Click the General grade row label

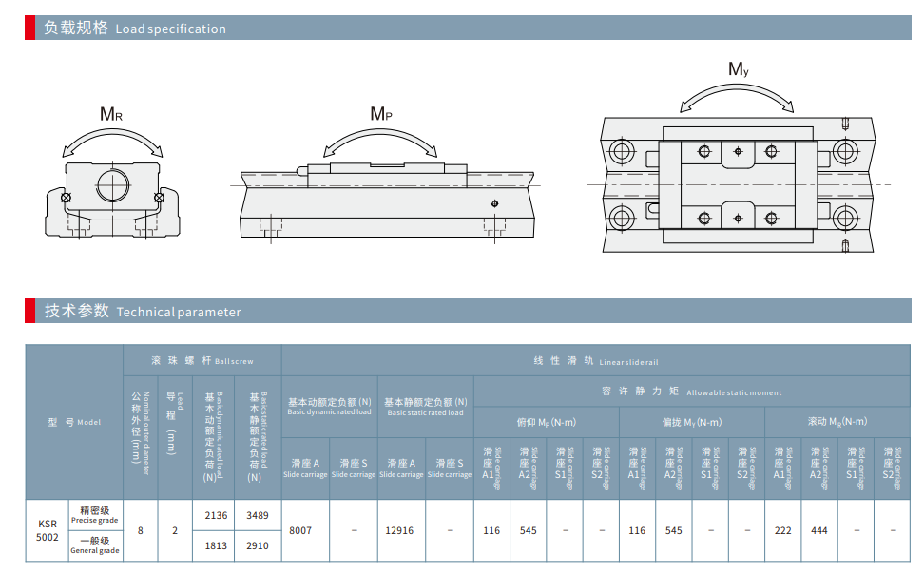(x=95, y=545)
